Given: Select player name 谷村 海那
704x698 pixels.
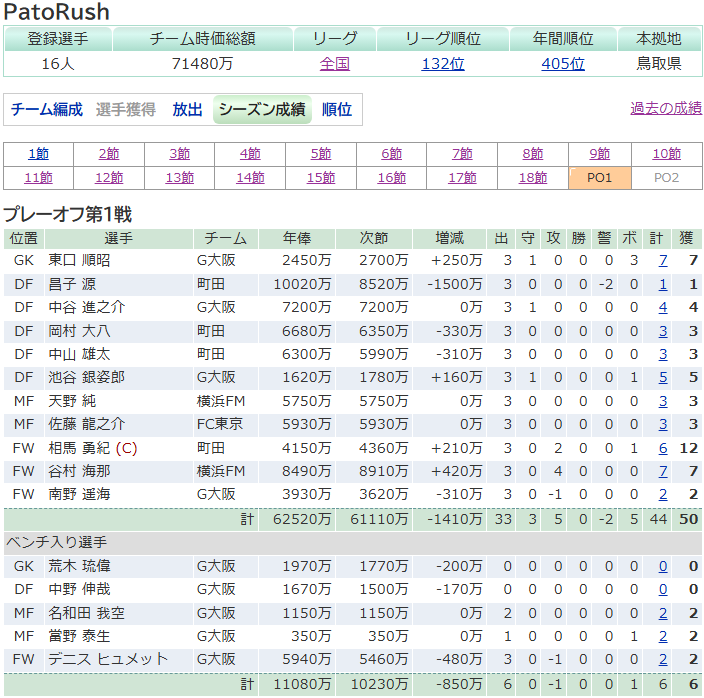Looking at the screenshot, I should click(79, 471).
